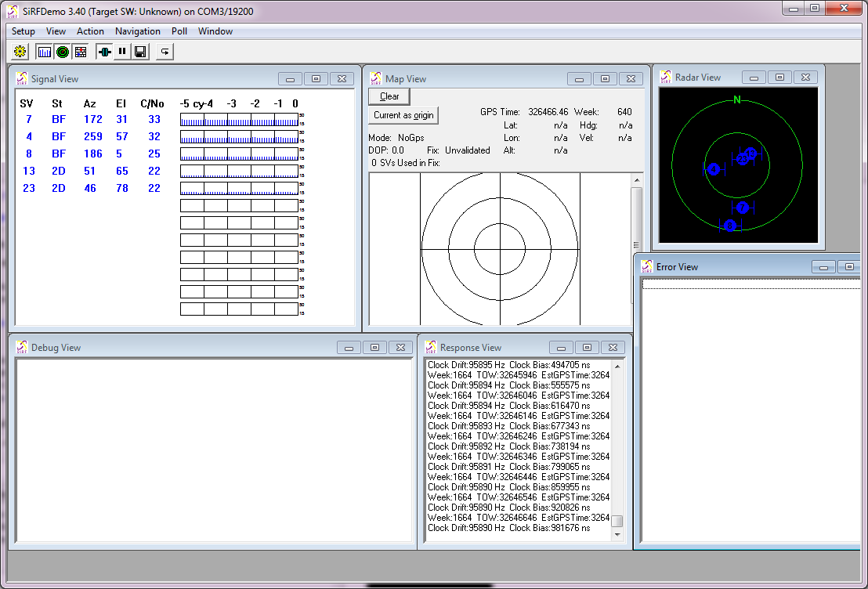Click the 'Clock Bias:981676 ns' line in Response View
This screenshot has height=589, width=868.
(550, 528)
